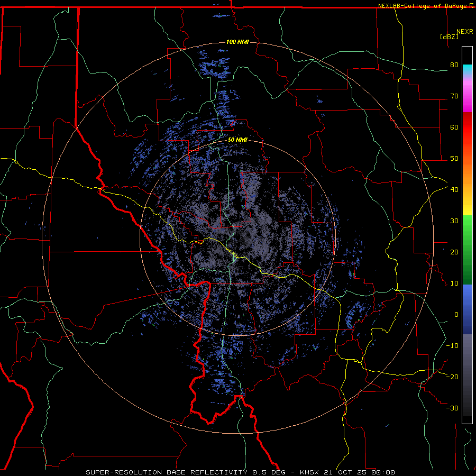This screenshot has width=476, height=476.
Task: Click the NEXR label above the color scale
Action: click(465, 32)
